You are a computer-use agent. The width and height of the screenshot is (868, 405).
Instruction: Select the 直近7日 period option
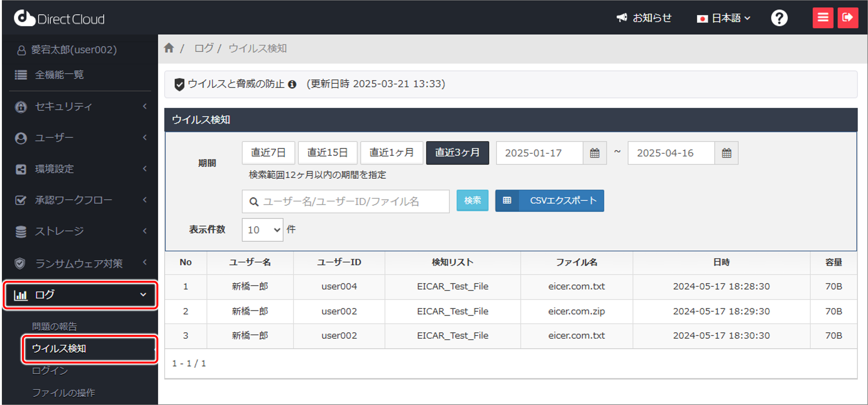point(268,153)
